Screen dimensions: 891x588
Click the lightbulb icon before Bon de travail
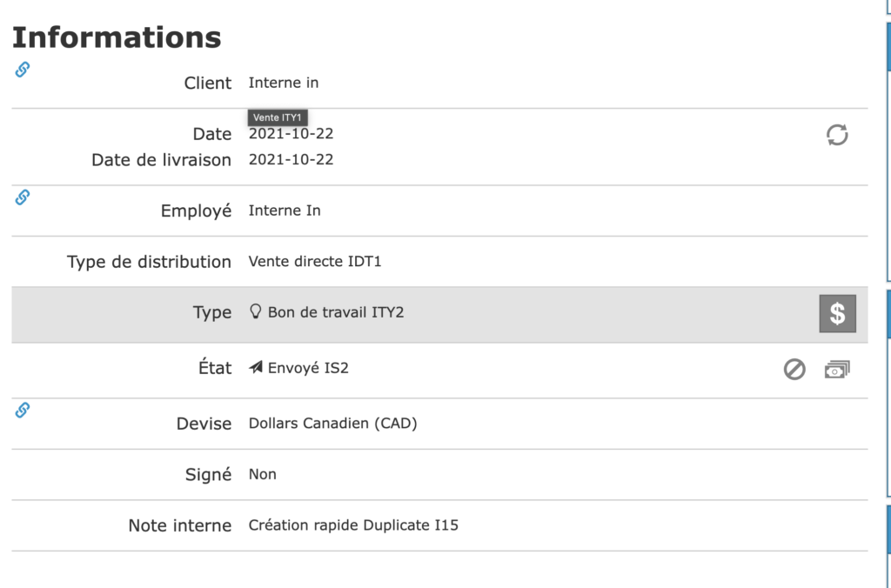point(256,311)
